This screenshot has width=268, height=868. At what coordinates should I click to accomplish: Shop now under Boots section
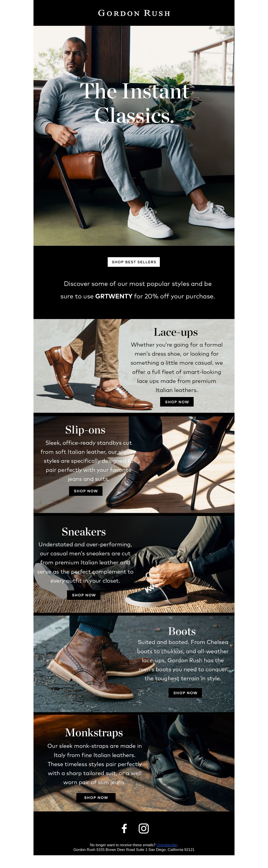pos(185,693)
